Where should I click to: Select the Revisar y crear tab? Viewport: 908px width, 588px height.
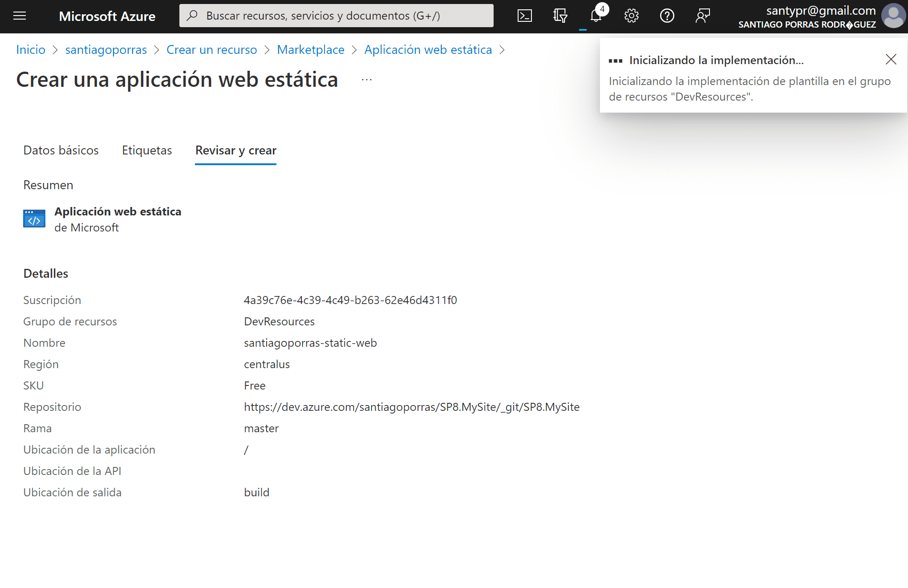click(x=236, y=150)
